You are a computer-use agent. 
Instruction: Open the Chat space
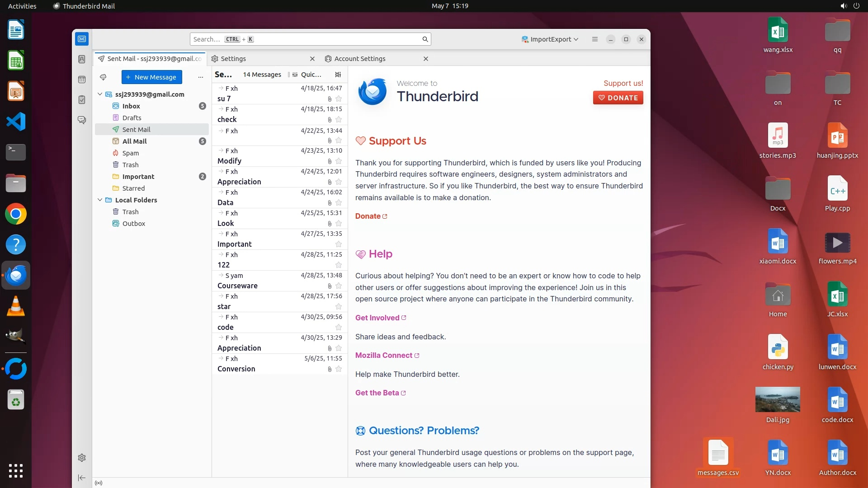[82, 120]
